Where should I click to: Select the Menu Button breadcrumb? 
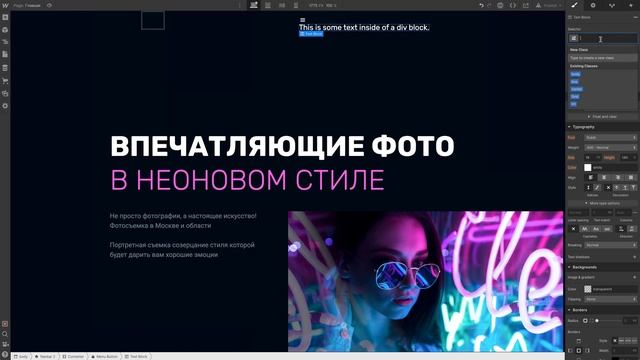click(104, 356)
